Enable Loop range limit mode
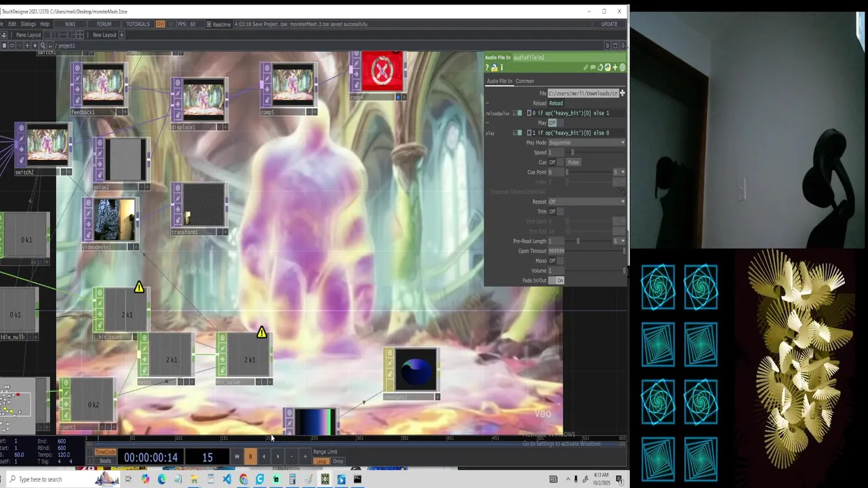This screenshot has width=868, height=488. coord(321,462)
